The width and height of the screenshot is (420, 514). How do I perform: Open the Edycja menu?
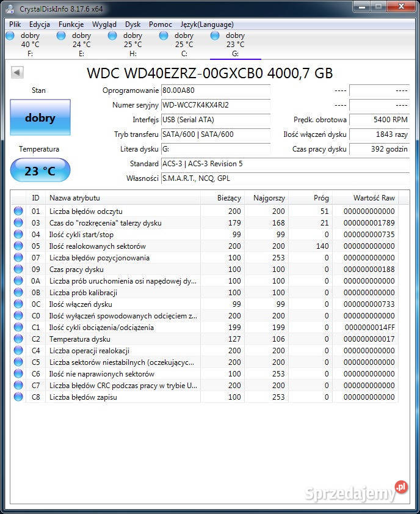click(40, 24)
